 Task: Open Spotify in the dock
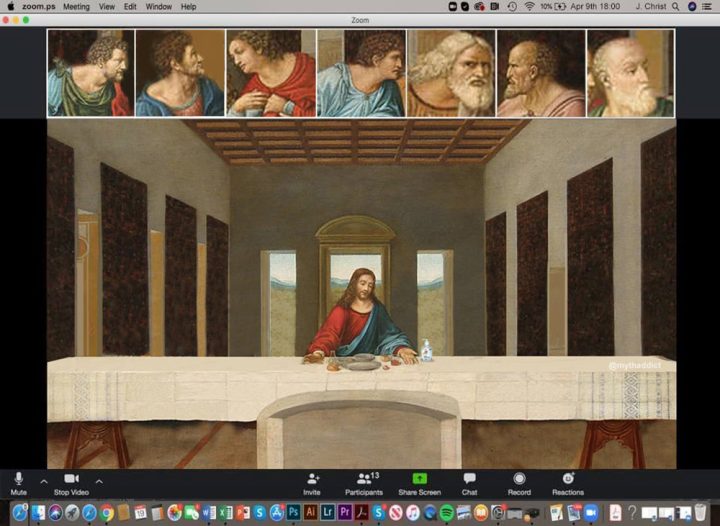click(446, 512)
